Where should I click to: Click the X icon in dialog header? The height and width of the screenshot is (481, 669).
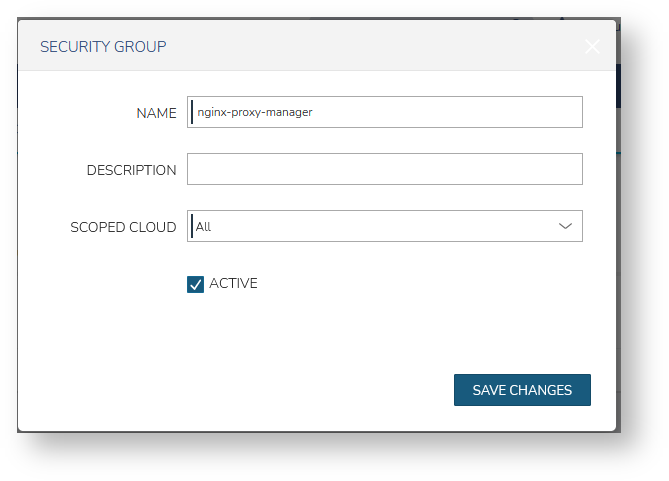click(592, 47)
